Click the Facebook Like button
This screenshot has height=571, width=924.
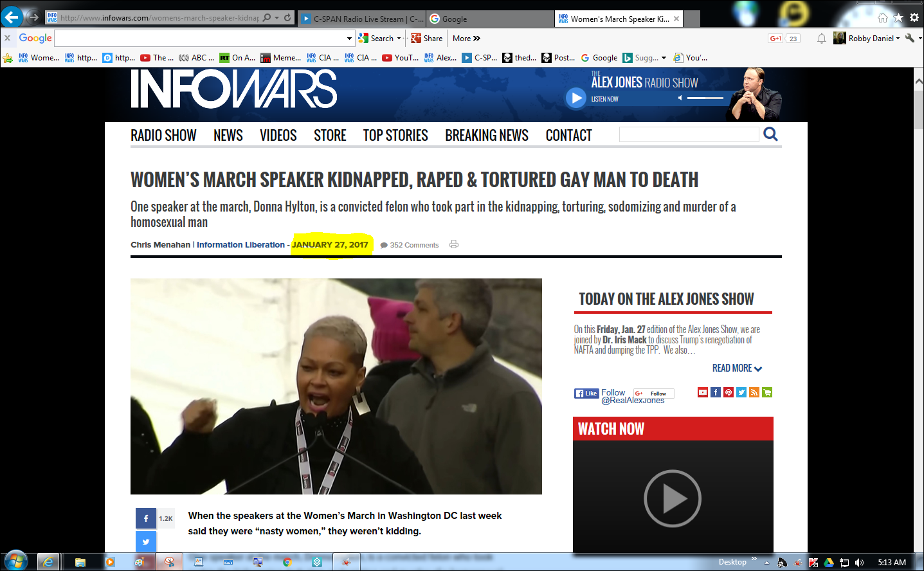586,394
